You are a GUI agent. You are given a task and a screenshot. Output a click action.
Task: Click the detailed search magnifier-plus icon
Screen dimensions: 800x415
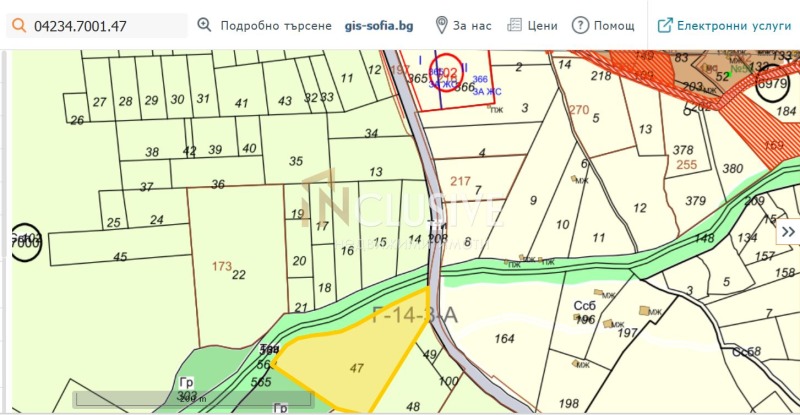204,25
